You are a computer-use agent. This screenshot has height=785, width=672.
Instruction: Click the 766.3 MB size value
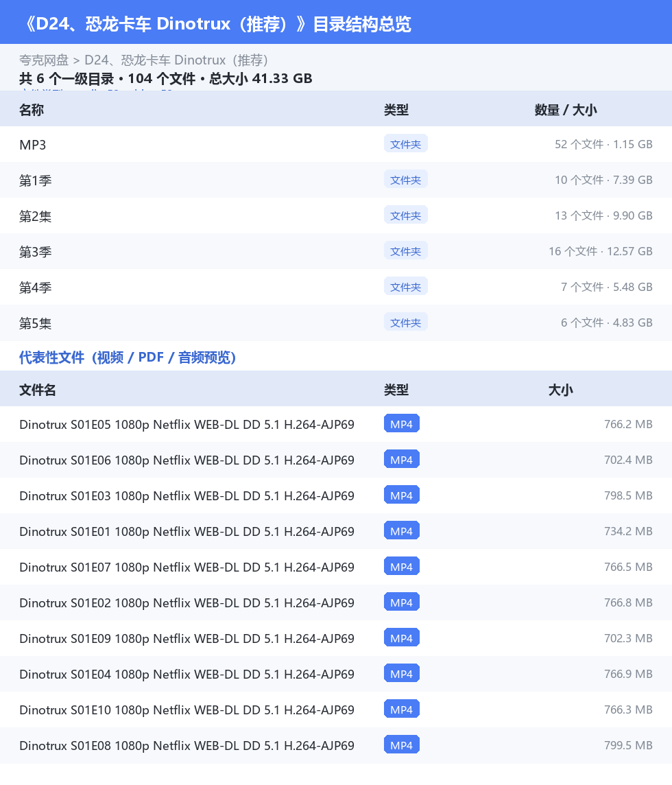(628, 710)
